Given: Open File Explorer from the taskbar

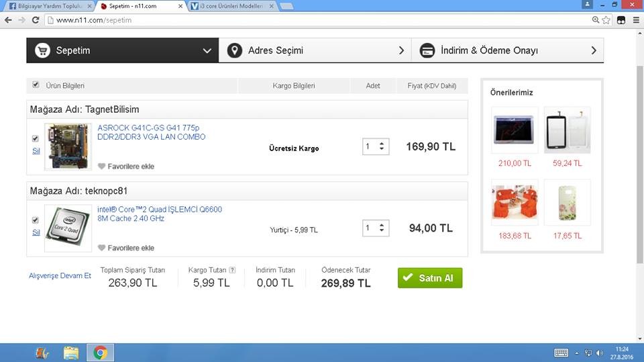Looking at the screenshot, I should tap(71, 352).
